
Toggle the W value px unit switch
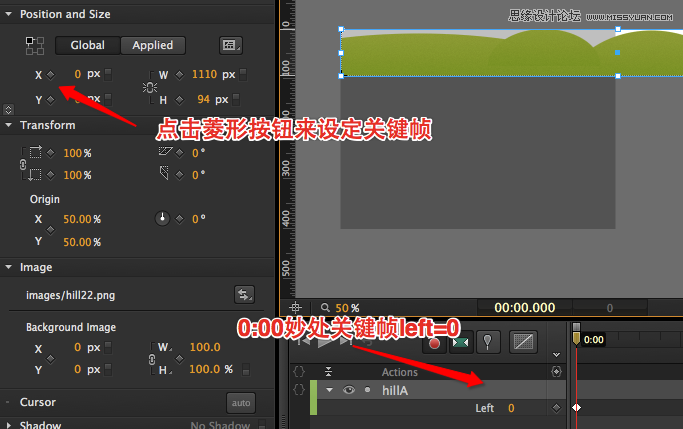click(243, 74)
